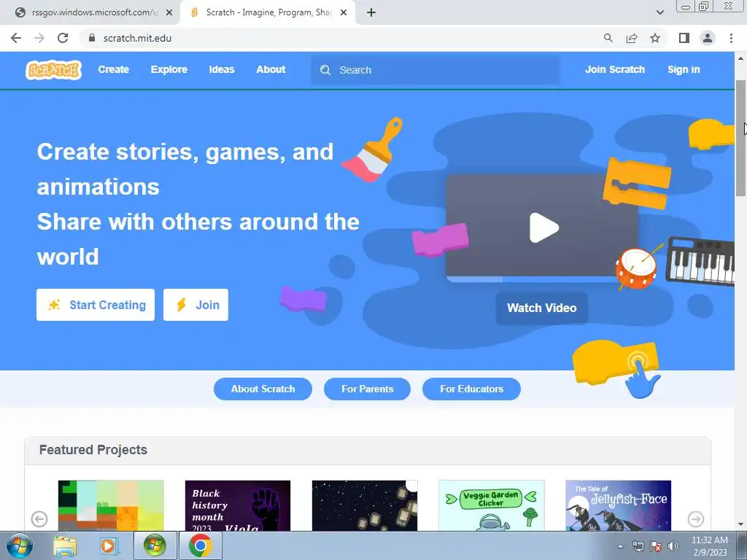Click the Start Creating button

(x=96, y=305)
